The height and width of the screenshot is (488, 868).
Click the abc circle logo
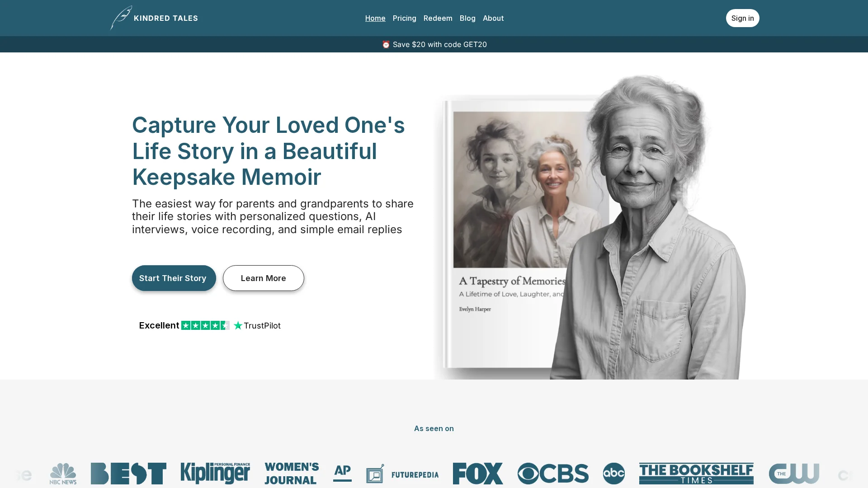pos(613,473)
